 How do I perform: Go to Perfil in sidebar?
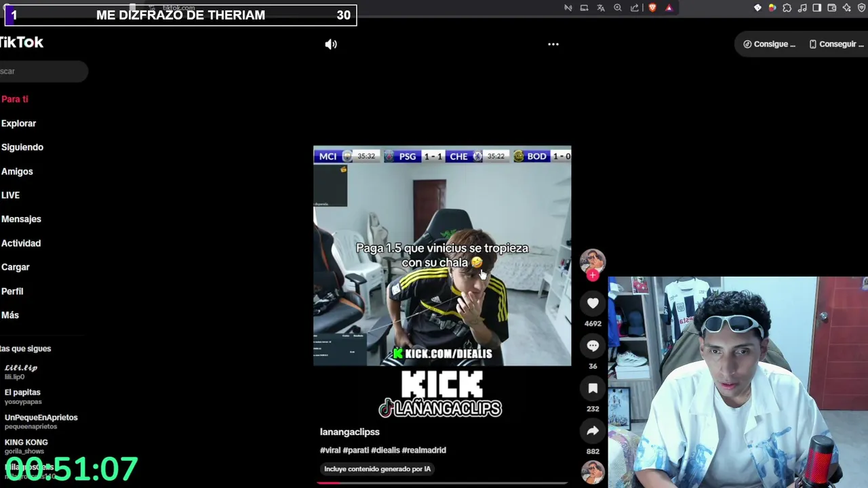point(12,291)
